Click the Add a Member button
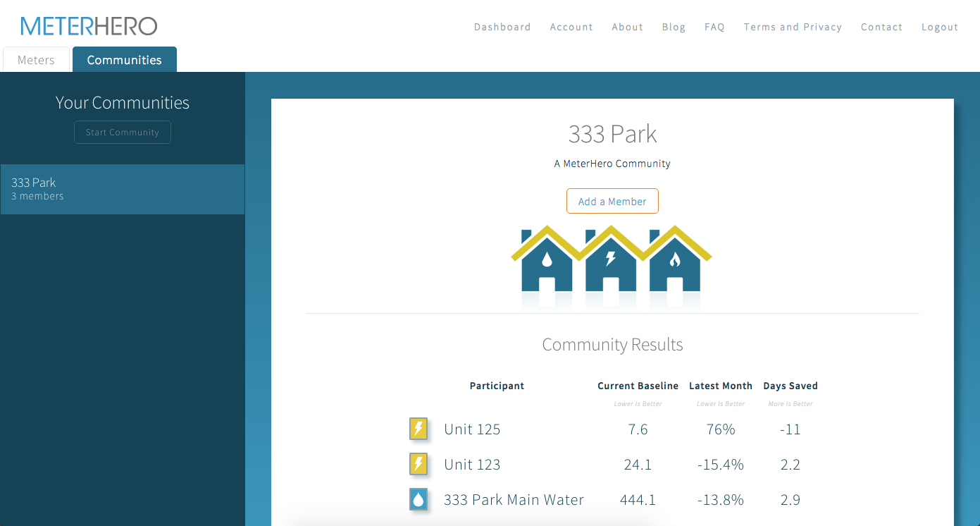 tap(612, 201)
